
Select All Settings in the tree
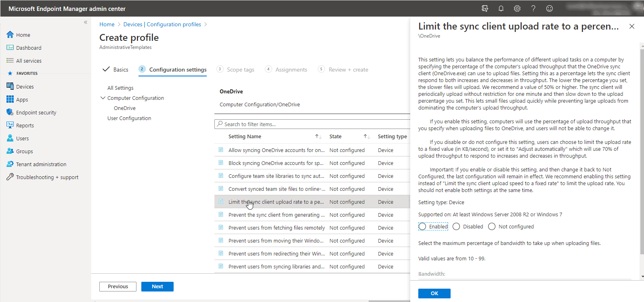[x=120, y=88]
